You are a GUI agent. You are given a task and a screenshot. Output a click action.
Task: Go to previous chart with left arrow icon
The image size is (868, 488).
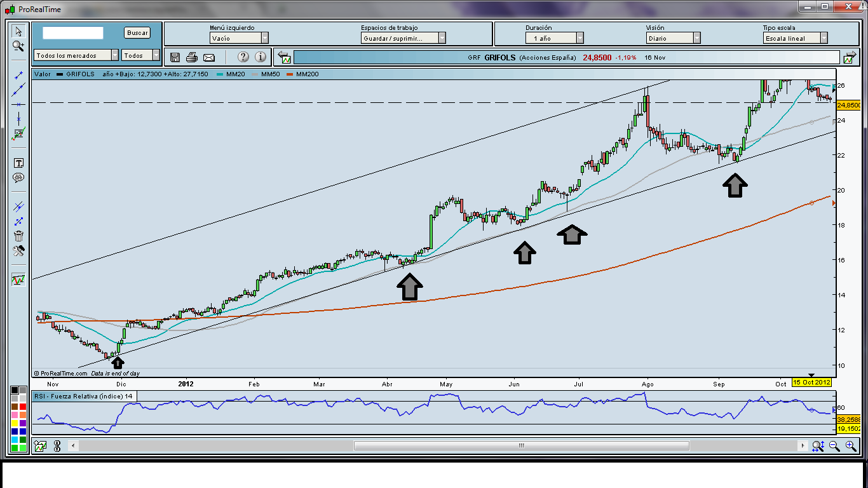tap(285, 58)
